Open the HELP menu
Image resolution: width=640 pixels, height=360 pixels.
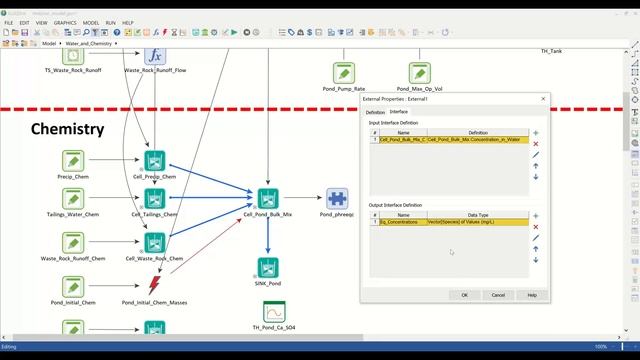128,23
